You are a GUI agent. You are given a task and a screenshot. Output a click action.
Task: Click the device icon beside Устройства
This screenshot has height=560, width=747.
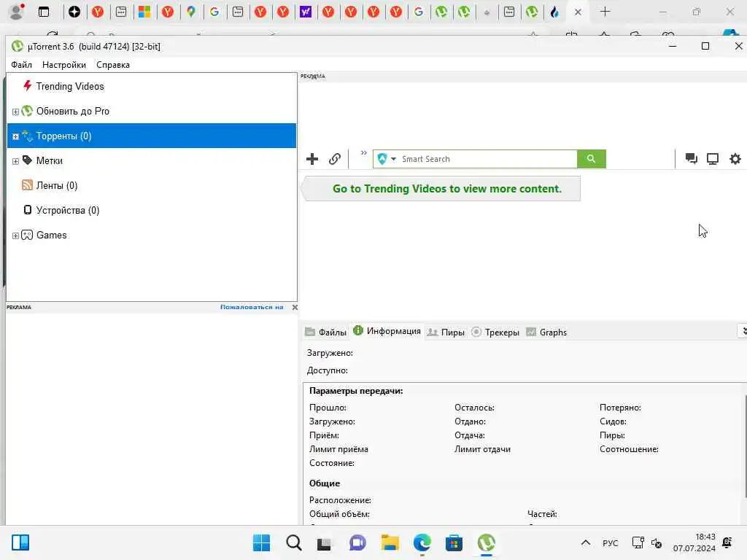point(28,209)
